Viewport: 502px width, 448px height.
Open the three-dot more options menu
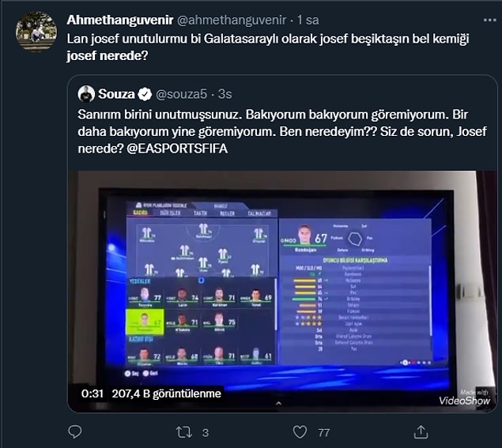pyautogui.click(x=489, y=21)
